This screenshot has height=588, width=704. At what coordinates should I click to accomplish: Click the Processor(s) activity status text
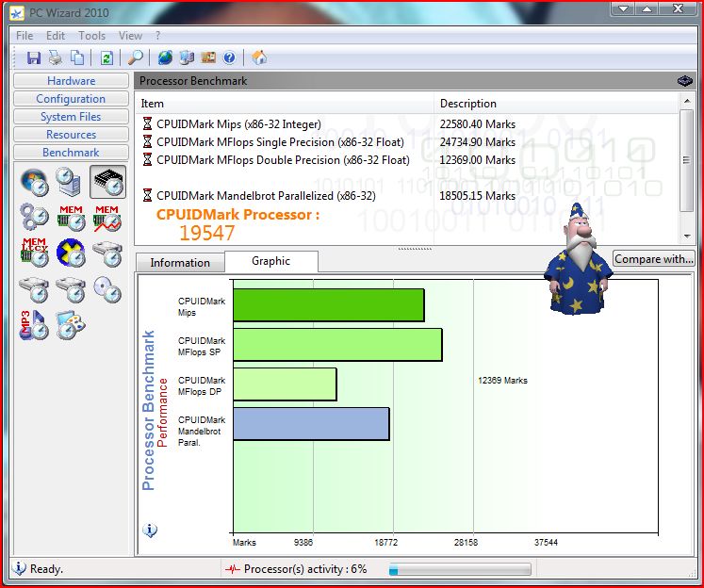[305, 569]
